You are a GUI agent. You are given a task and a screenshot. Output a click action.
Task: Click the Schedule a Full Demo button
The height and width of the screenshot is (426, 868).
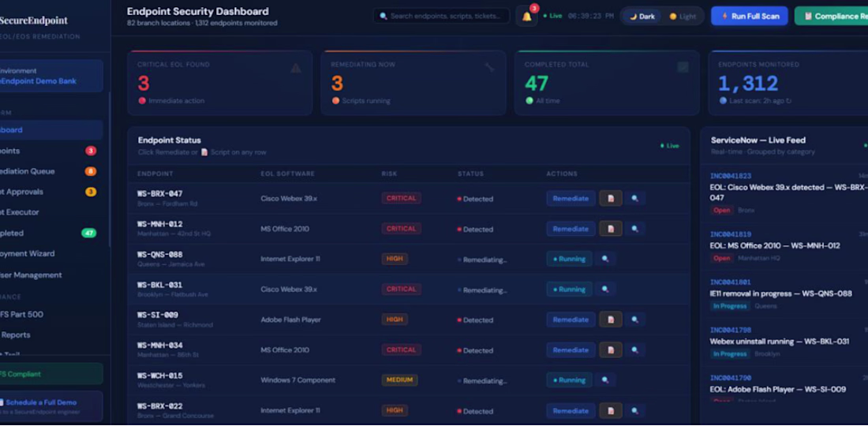tap(51, 406)
